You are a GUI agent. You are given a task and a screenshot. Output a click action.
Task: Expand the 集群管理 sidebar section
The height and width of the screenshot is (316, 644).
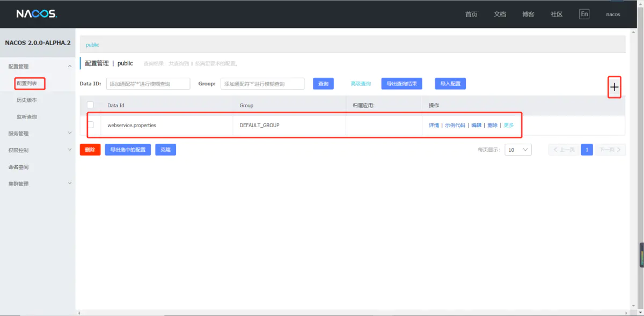click(x=38, y=183)
